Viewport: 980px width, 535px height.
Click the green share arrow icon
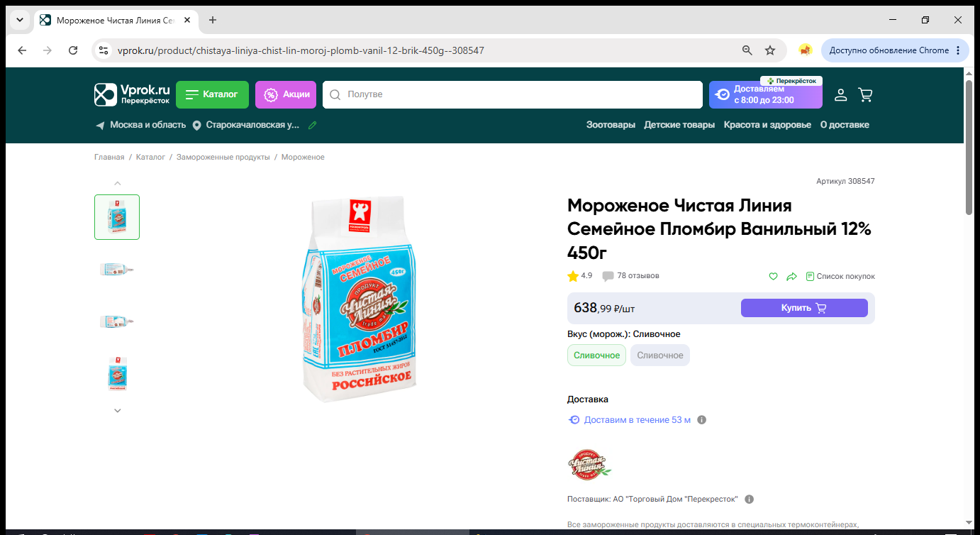[x=792, y=276]
